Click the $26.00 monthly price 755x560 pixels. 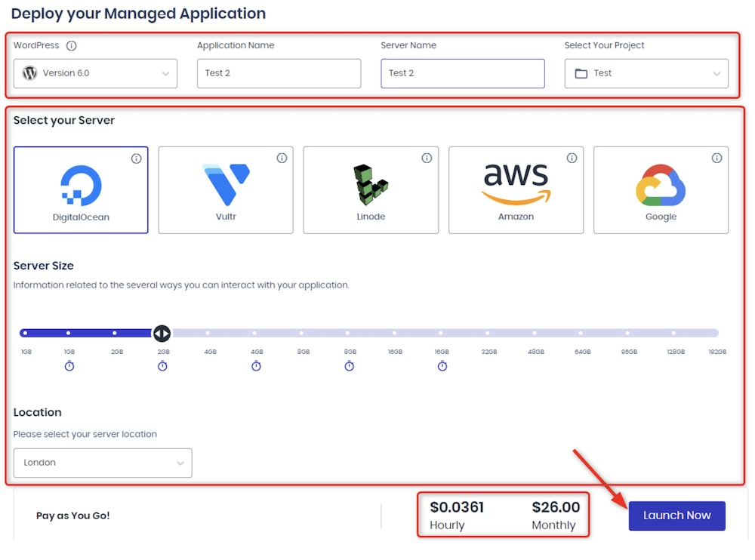click(556, 507)
